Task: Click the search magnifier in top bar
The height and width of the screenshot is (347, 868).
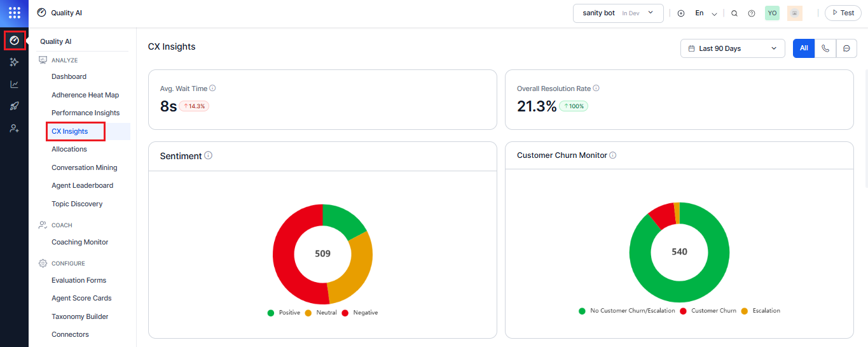Action: (734, 13)
